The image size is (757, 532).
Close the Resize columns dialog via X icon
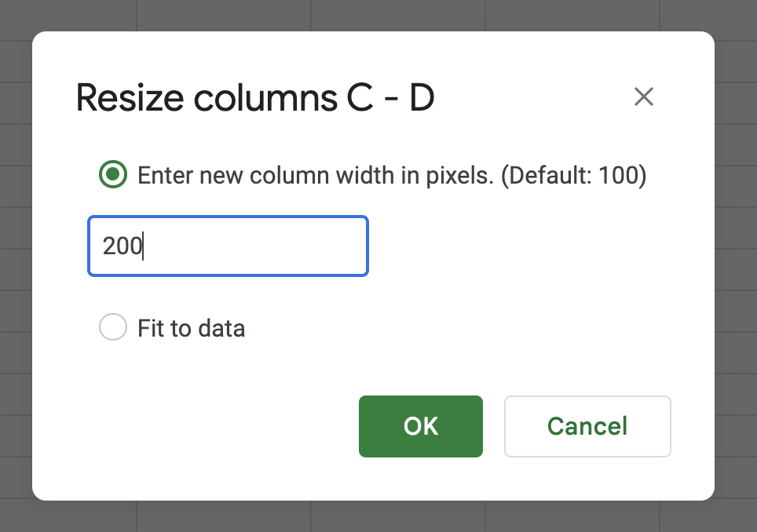tap(644, 97)
